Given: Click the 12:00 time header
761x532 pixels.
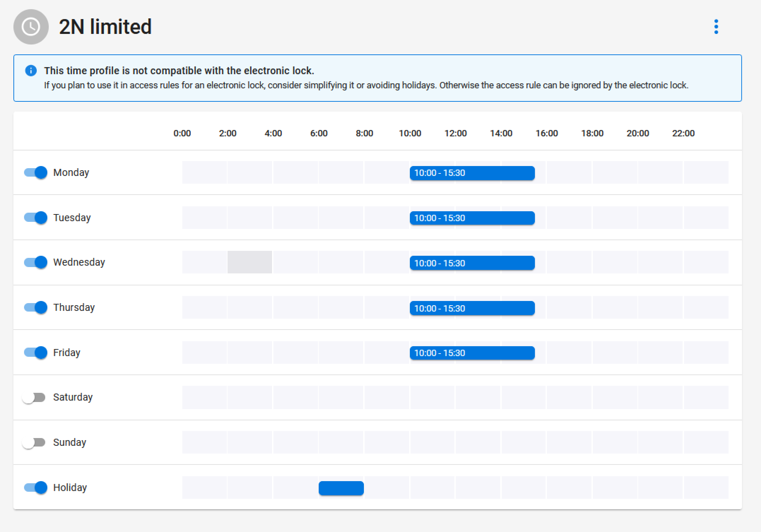Looking at the screenshot, I should coord(455,133).
